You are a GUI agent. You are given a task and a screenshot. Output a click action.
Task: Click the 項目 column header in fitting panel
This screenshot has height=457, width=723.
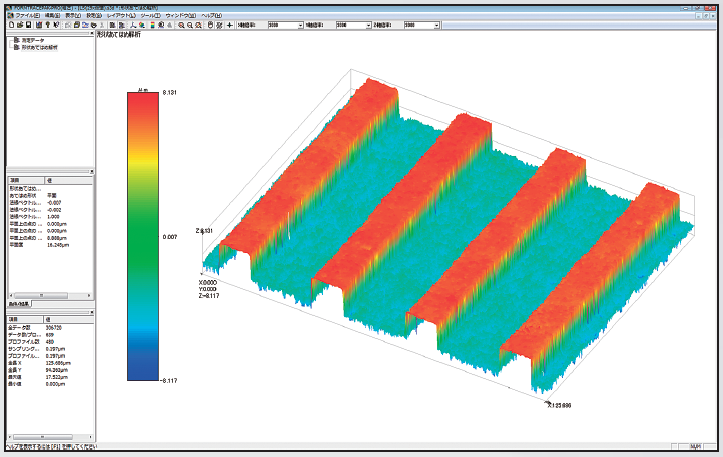26,180
